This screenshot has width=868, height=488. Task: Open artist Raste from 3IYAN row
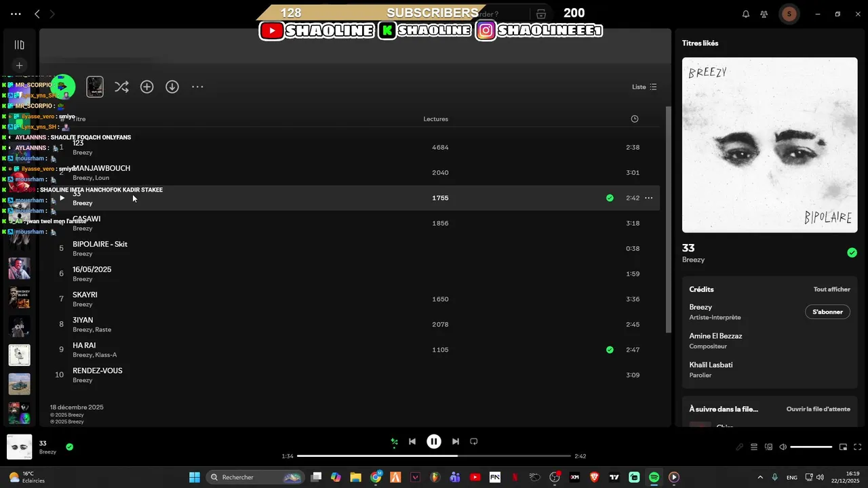coord(103,330)
